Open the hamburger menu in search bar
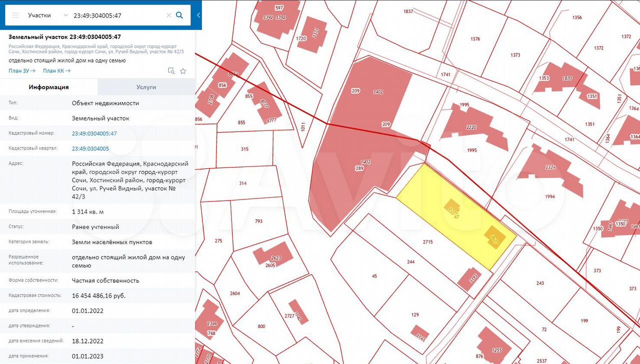The width and height of the screenshot is (640, 364). 15,15
